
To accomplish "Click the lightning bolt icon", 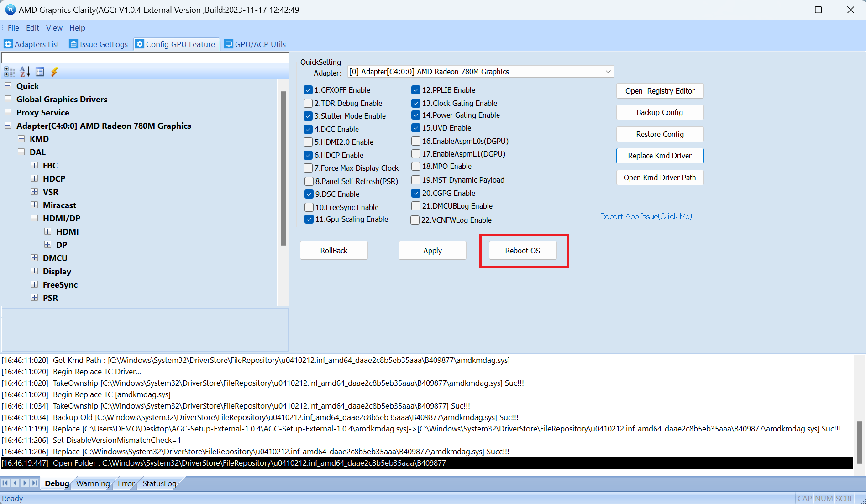I will coord(55,72).
